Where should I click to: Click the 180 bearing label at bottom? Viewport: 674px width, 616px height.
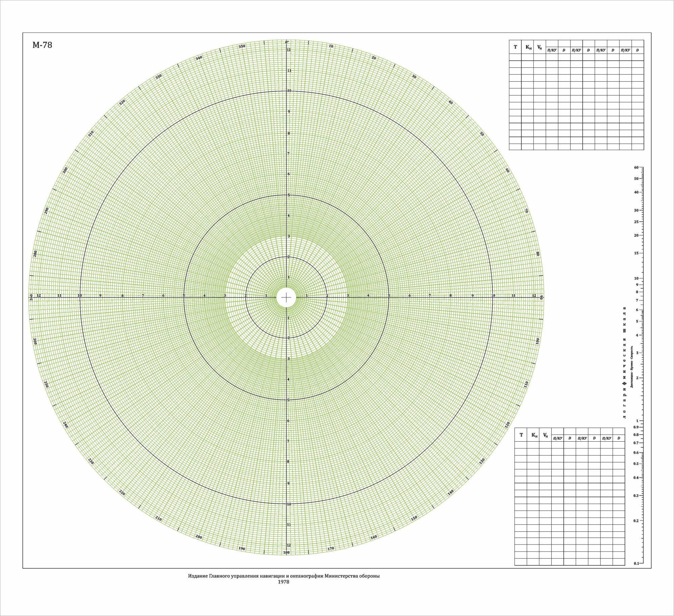coord(286,552)
